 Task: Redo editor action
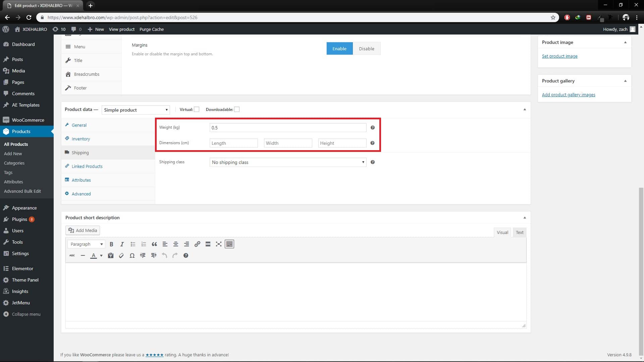click(175, 255)
